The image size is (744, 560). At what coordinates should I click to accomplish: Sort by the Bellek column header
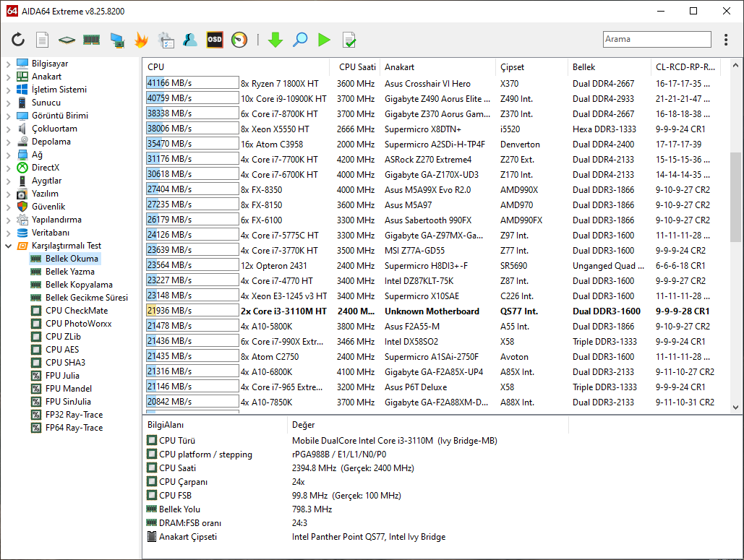(x=609, y=67)
